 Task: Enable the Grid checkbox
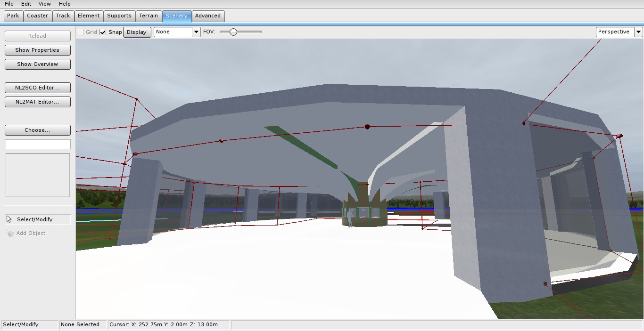point(80,32)
